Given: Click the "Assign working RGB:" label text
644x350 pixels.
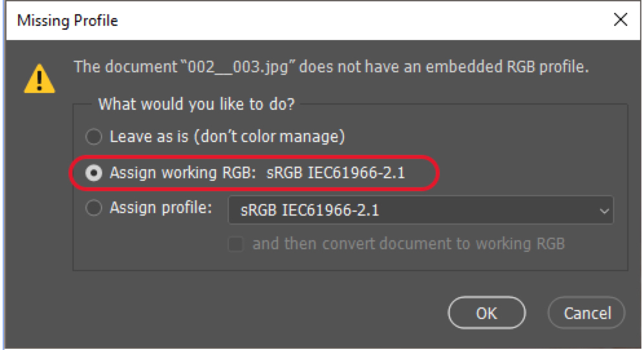Looking at the screenshot, I should point(183,173).
